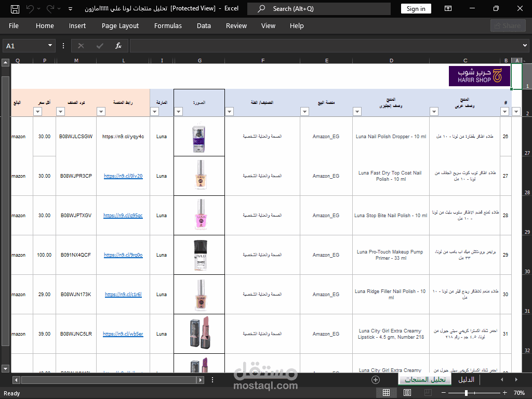Open the link https://n9.cl/wb5er
This screenshot has height=399, width=532.
tap(123, 334)
